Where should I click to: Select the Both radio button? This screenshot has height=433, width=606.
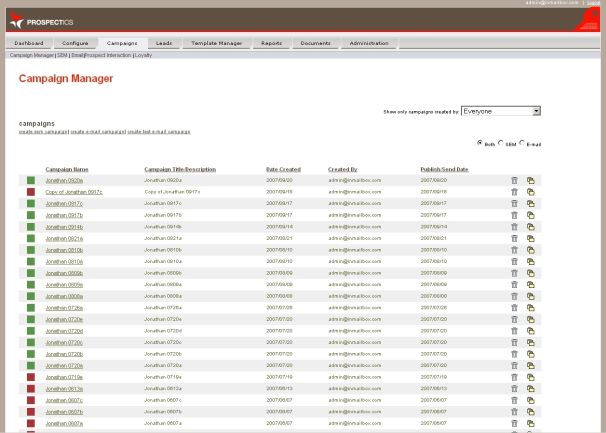[x=480, y=142]
